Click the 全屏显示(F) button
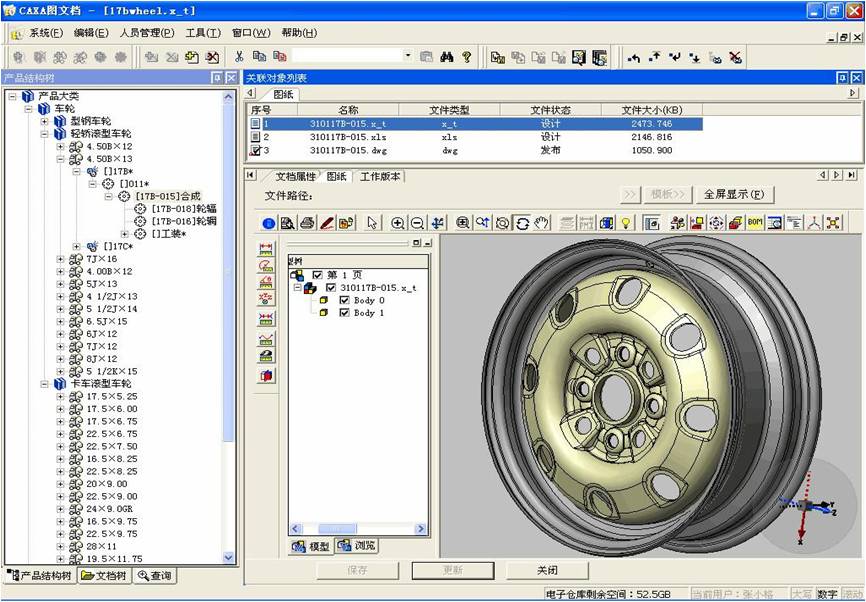 coord(734,194)
